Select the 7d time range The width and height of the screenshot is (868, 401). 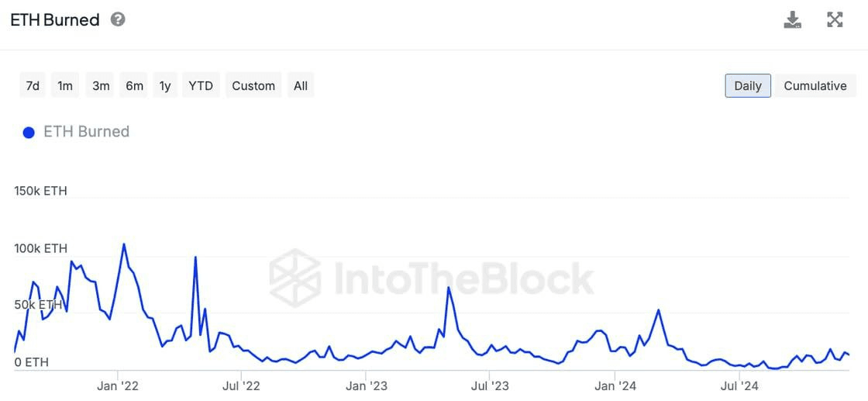pos(33,86)
